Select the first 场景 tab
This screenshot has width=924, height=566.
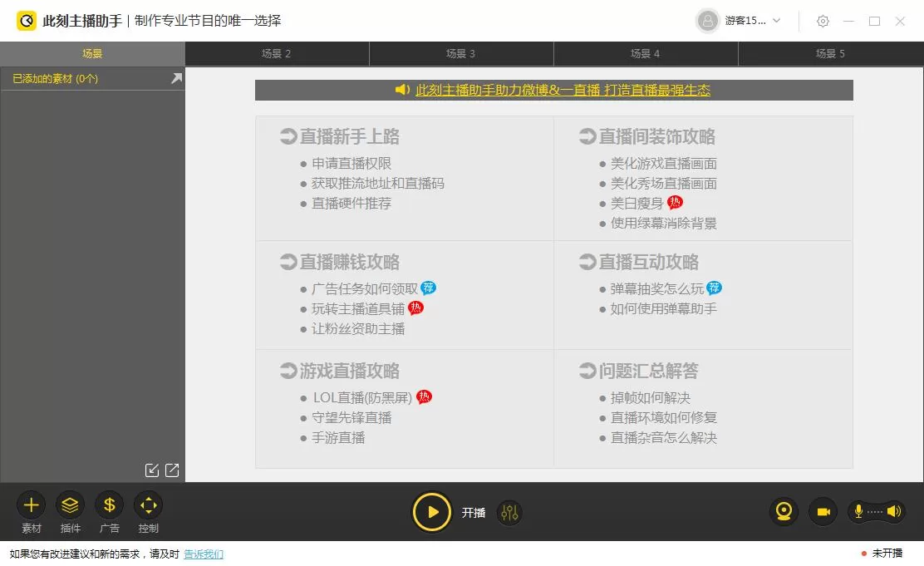click(92, 54)
